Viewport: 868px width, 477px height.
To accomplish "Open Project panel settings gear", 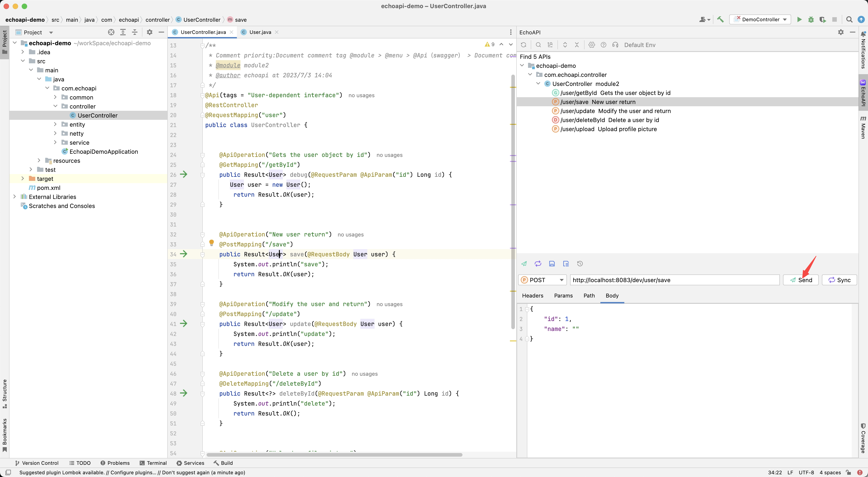I will click(150, 32).
